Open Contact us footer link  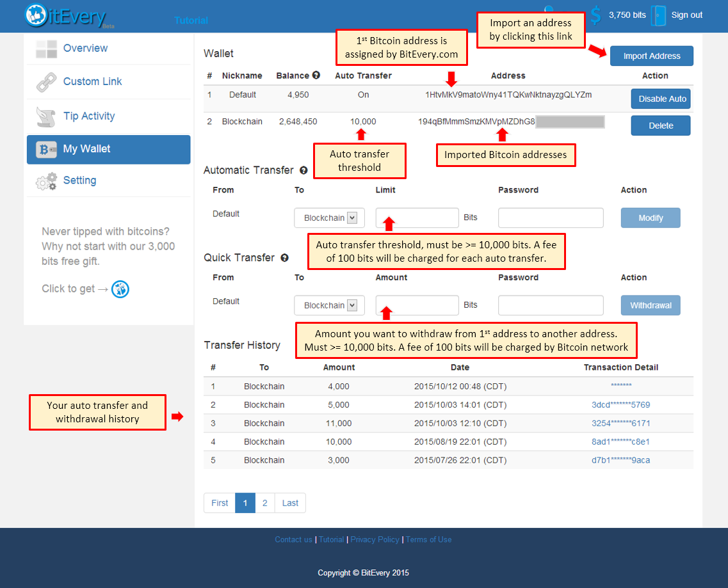(293, 540)
